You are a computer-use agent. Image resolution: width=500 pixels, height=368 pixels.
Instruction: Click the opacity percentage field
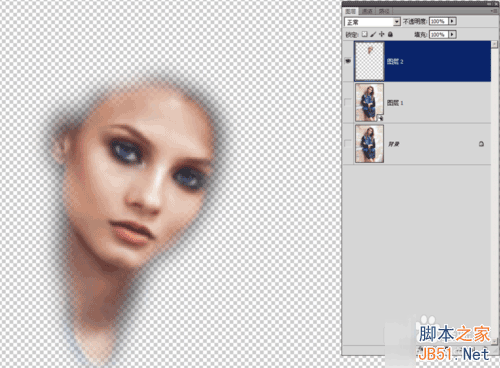439,21
